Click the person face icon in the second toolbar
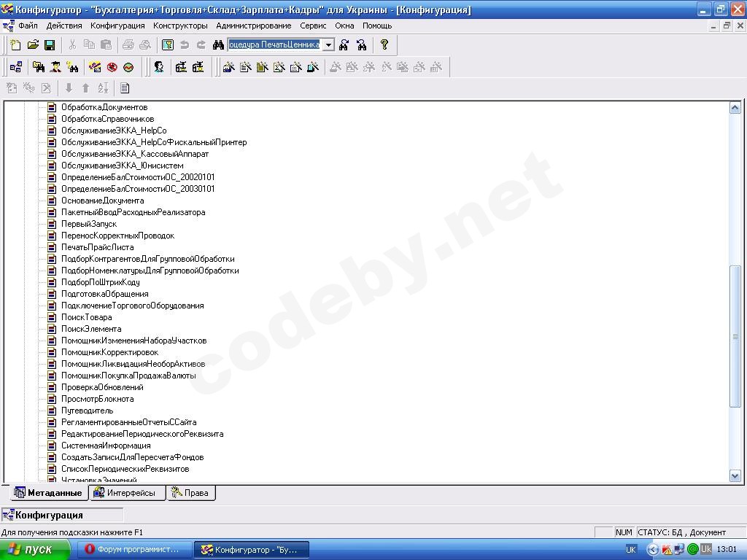Image resolution: width=747 pixels, height=560 pixels. (158, 67)
